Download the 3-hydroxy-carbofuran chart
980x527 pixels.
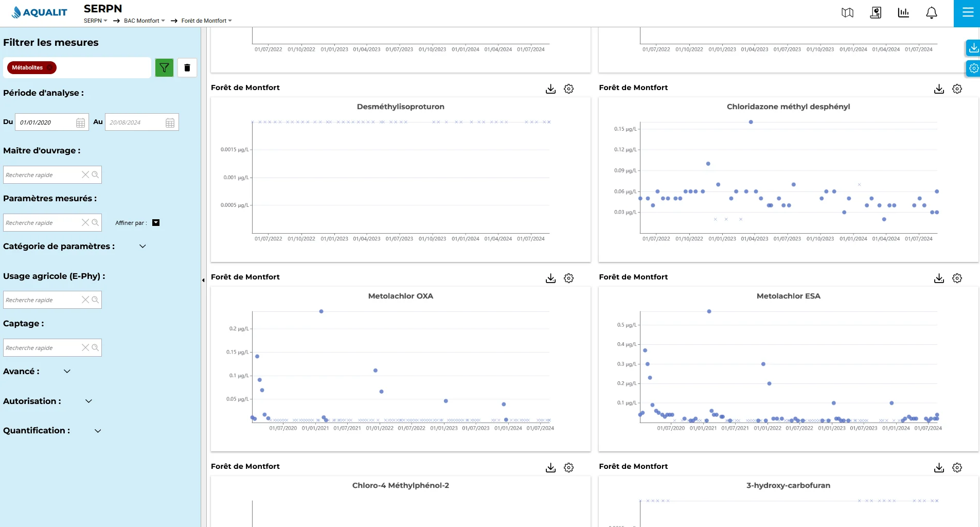939,467
